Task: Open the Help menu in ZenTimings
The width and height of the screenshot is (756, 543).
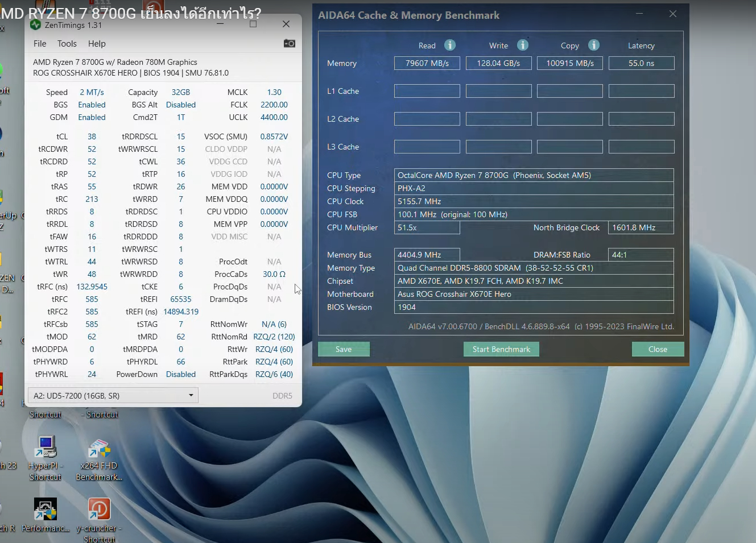Action: coord(97,44)
